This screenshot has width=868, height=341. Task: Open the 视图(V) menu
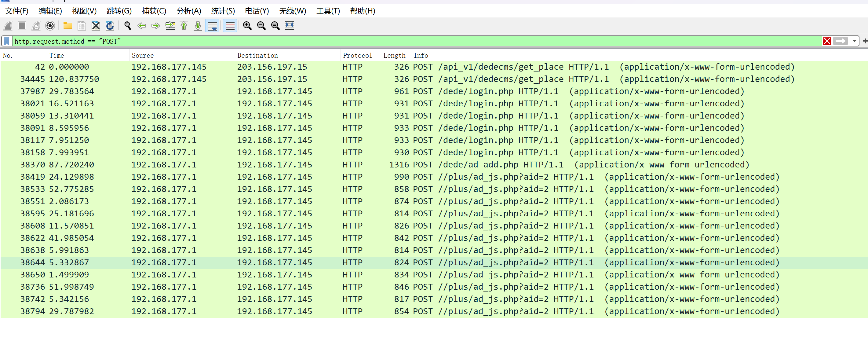[84, 11]
